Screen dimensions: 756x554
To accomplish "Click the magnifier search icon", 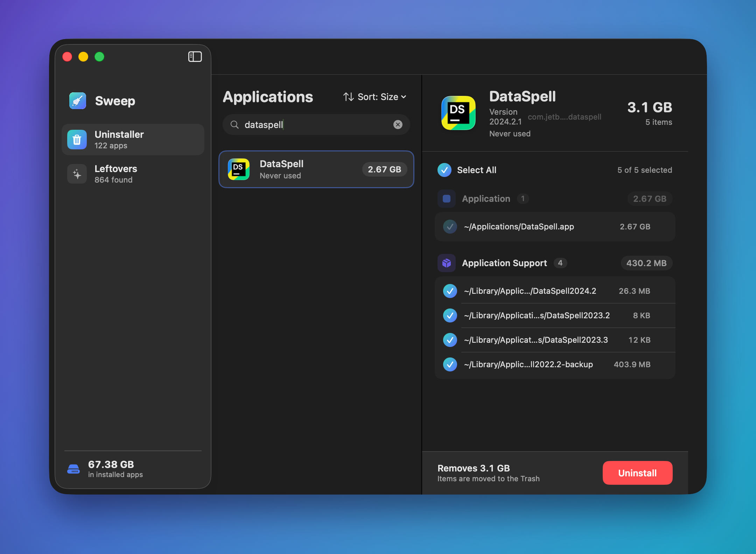I will coord(234,125).
